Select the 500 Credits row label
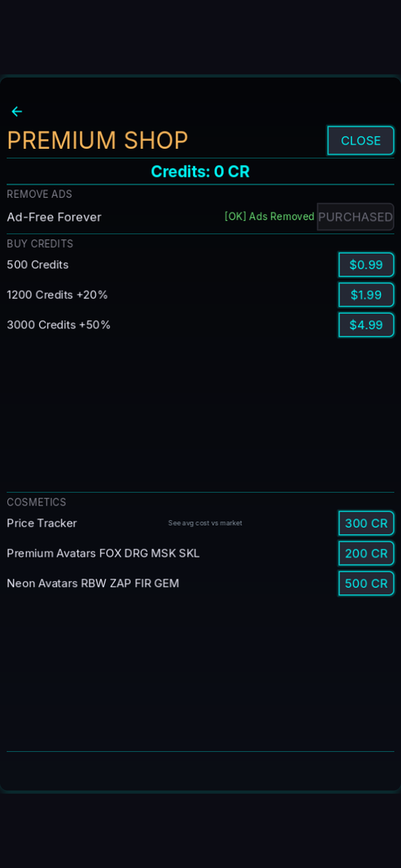The image size is (401, 868). (x=38, y=265)
